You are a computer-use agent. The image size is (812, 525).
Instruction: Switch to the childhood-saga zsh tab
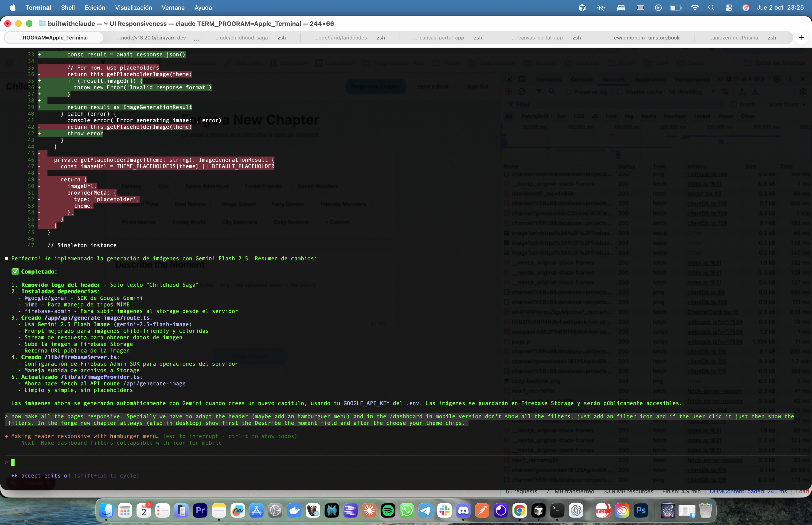[250, 38]
